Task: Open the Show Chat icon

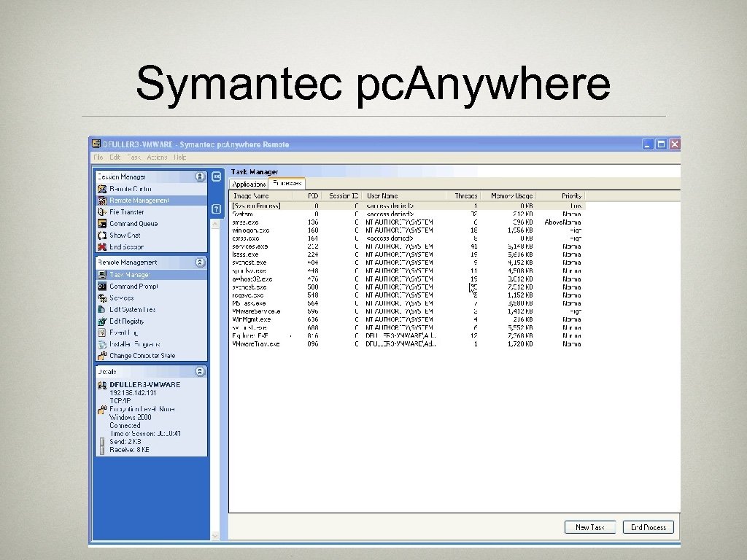Action: click(102, 236)
